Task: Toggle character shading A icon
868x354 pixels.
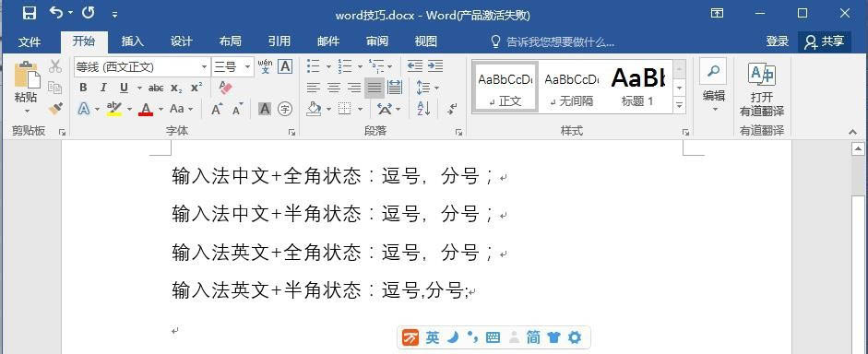Action: pyautogui.click(x=265, y=109)
